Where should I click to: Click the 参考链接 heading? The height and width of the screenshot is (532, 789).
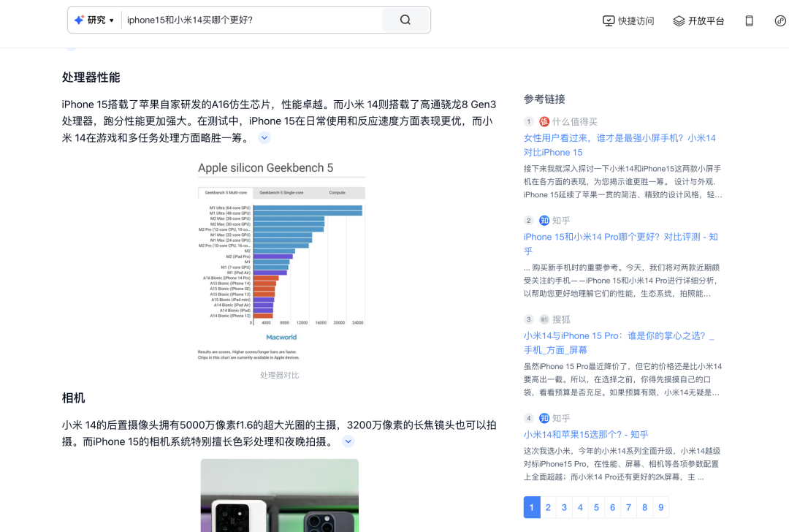(544, 99)
